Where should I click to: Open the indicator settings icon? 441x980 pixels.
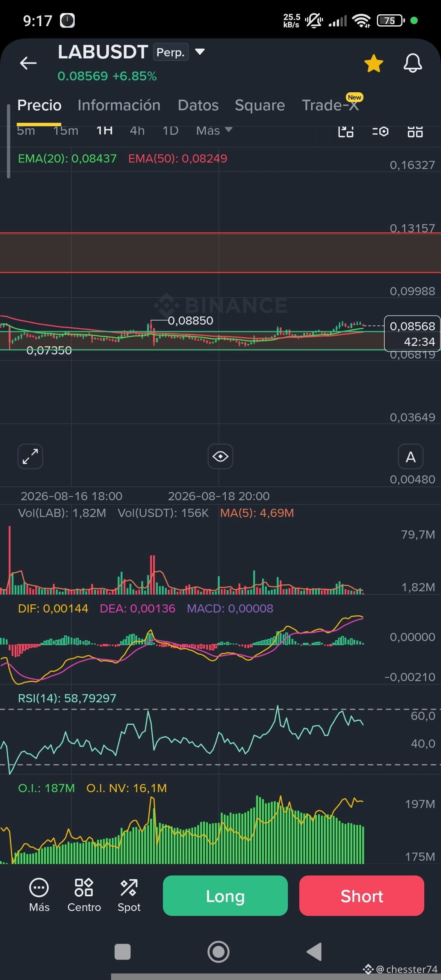pos(380,131)
